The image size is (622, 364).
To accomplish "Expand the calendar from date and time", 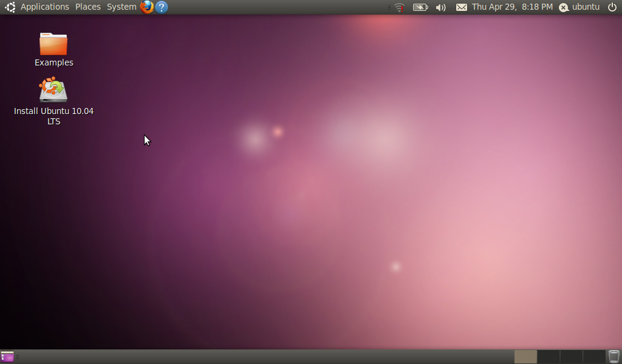I will click(512, 7).
